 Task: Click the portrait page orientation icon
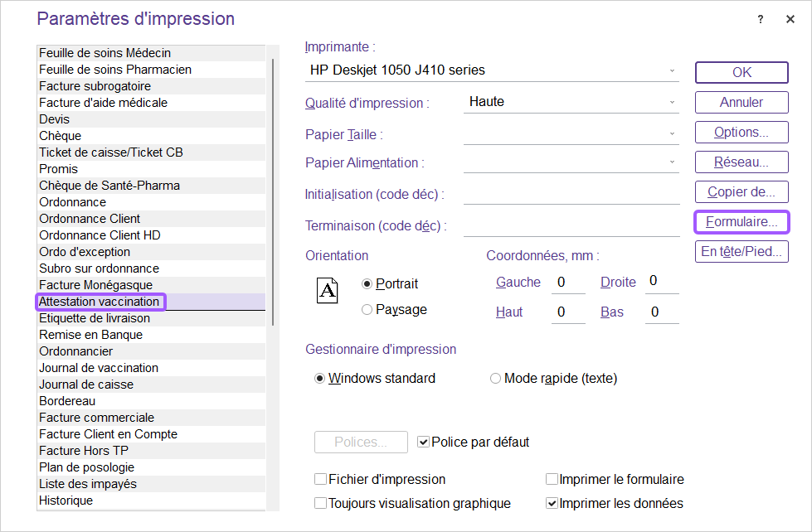point(328,291)
